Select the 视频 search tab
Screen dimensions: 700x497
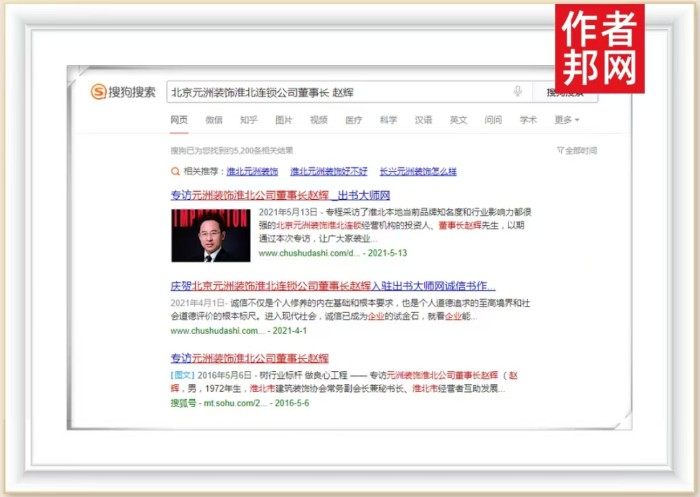point(318,120)
